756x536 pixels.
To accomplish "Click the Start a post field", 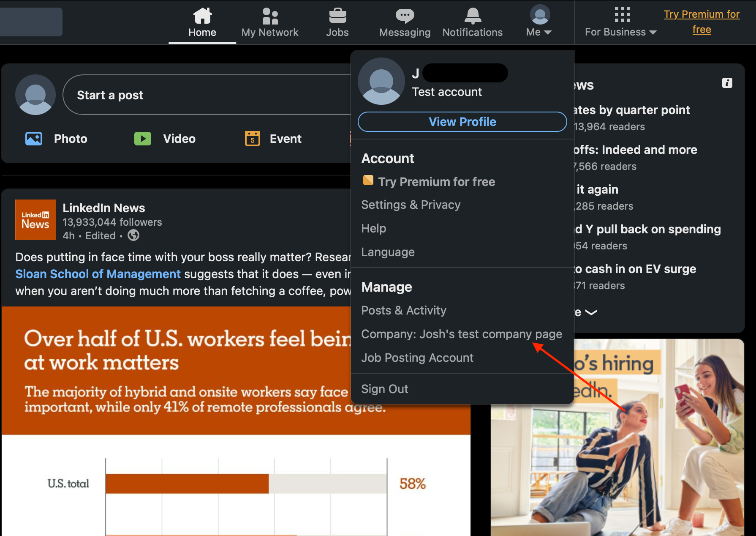I will click(x=207, y=95).
